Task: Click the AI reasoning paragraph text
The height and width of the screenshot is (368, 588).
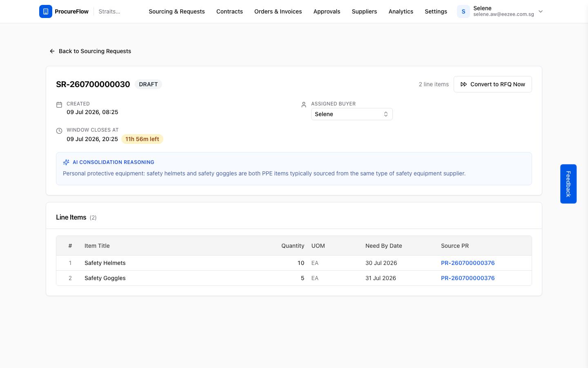Action: pyautogui.click(x=264, y=173)
